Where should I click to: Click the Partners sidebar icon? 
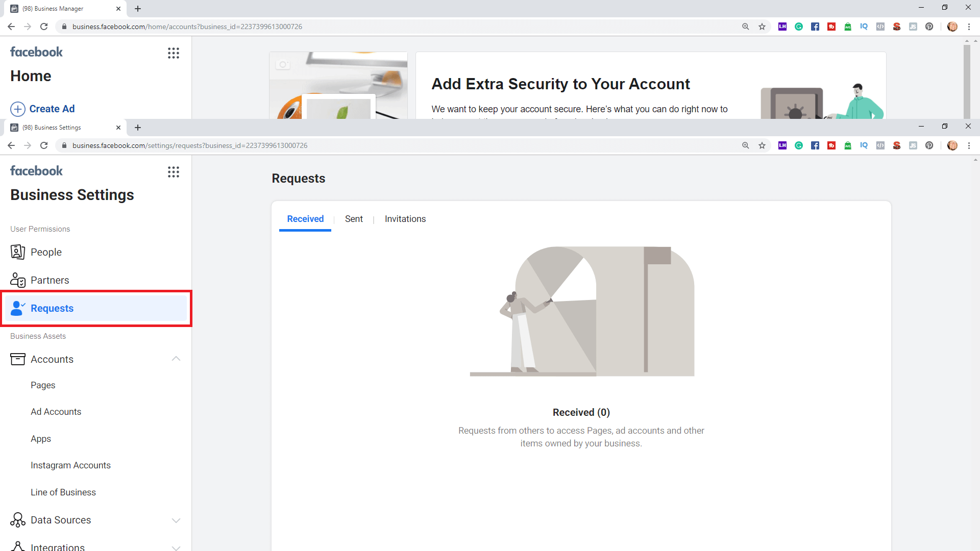coord(17,280)
